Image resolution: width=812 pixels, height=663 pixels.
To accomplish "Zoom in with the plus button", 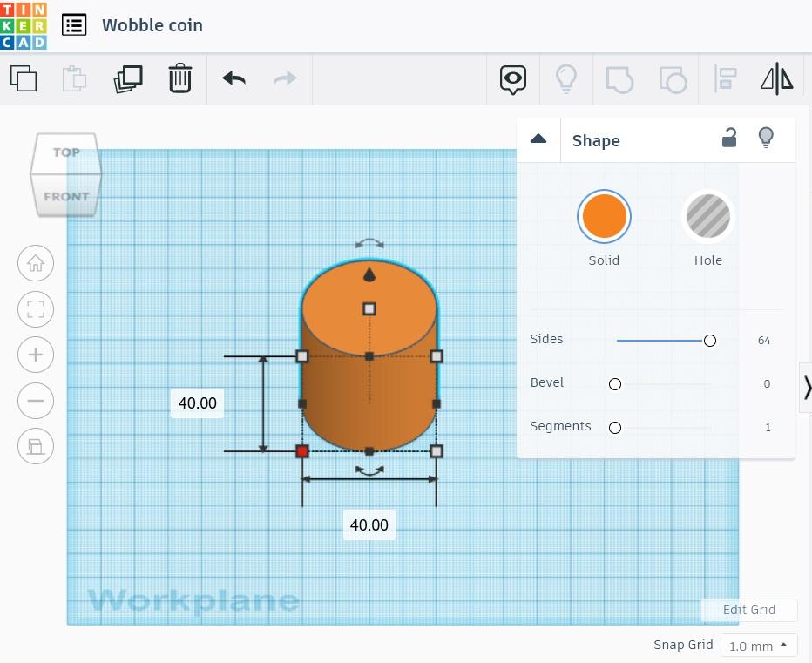I will [36, 355].
